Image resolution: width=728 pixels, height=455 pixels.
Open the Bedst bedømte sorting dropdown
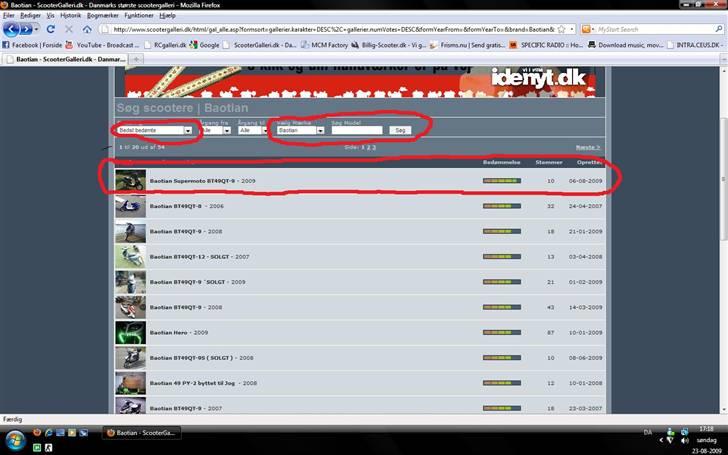tap(155, 130)
